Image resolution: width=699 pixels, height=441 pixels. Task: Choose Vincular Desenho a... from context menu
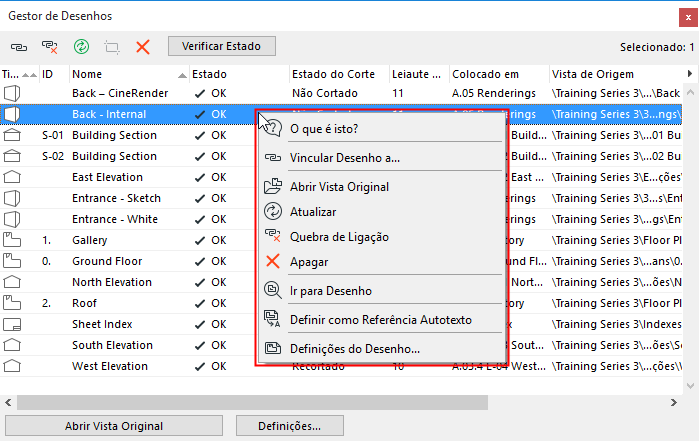pyautogui.click(x=345, y=158)
